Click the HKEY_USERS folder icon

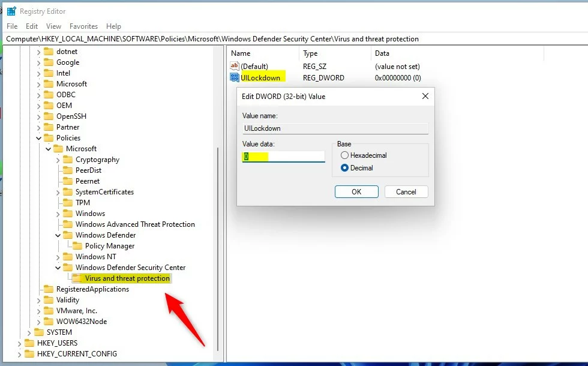tap(29, 343)
